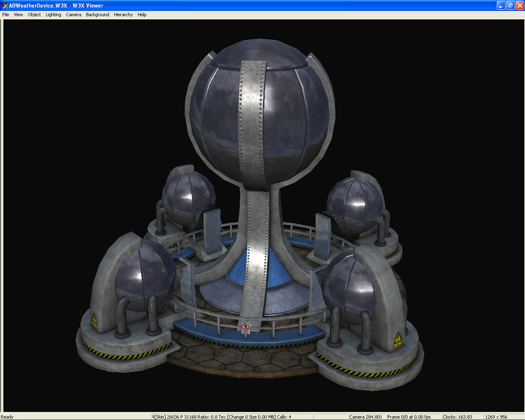Open the File menu

pos(5,15)
